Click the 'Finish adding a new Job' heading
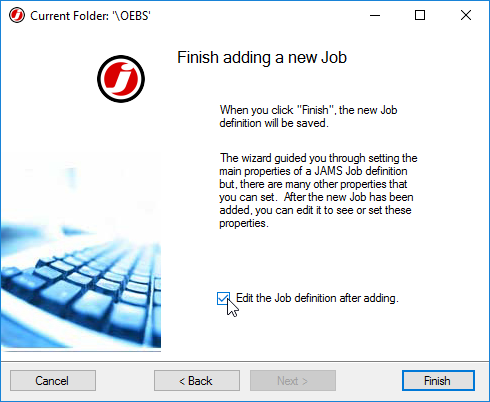The width and height of the screenshot is (490, 402). point(262,58)
